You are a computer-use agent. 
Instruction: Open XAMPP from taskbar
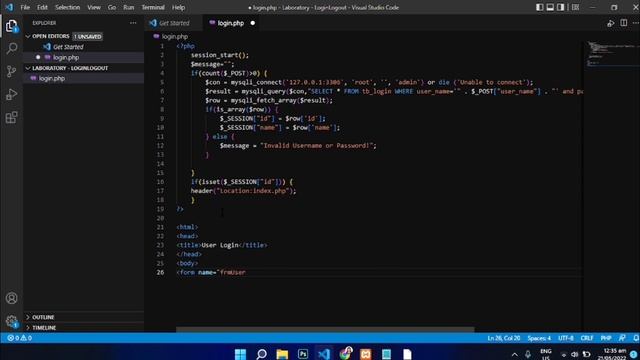point(366,353)
